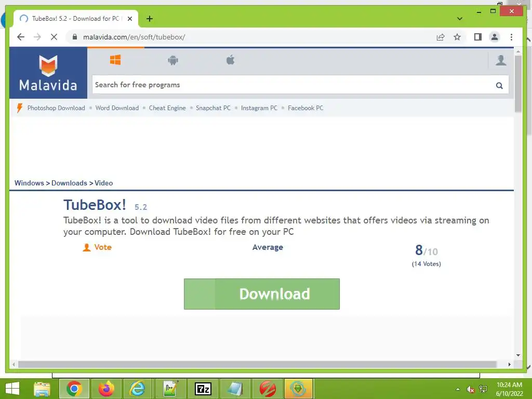Bookmark this page with the star

(x=457, y=37)
